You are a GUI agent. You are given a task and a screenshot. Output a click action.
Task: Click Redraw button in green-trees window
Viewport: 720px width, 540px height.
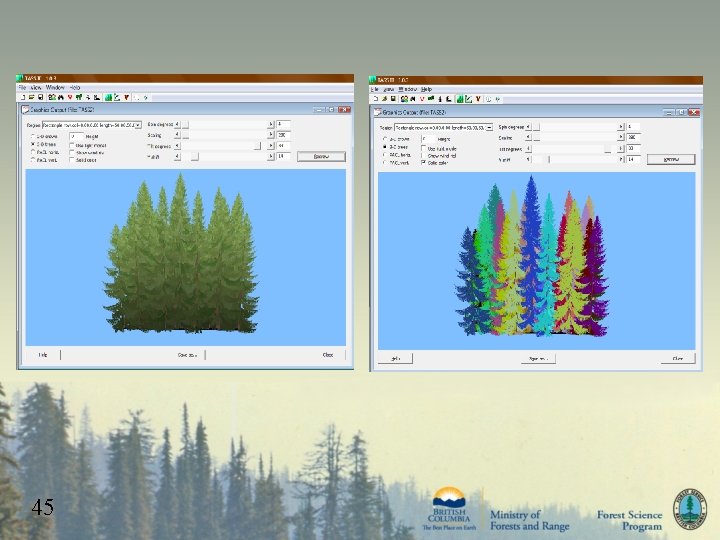pos(321,157)
